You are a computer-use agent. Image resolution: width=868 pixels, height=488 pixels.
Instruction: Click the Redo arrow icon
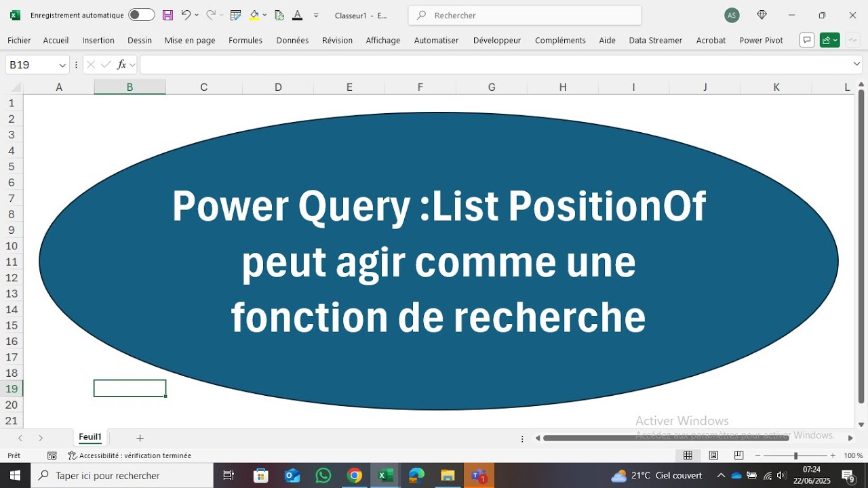(x=211, y=15)
